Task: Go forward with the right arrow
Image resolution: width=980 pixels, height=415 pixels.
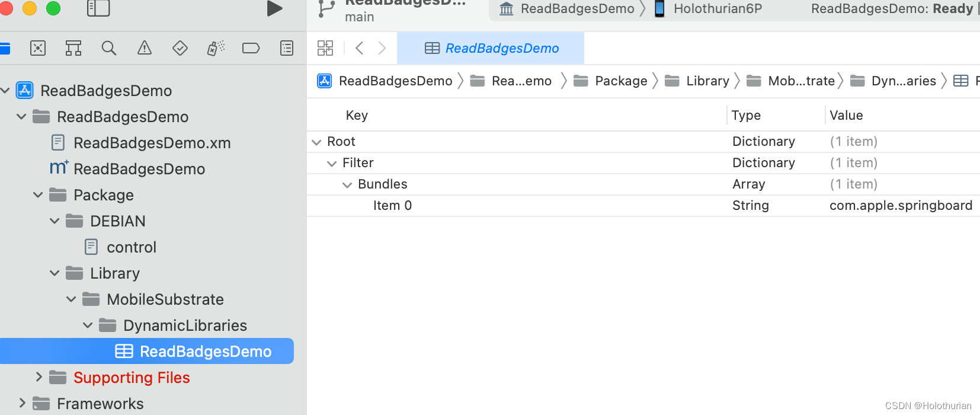Action: click(x=382, y=48)
